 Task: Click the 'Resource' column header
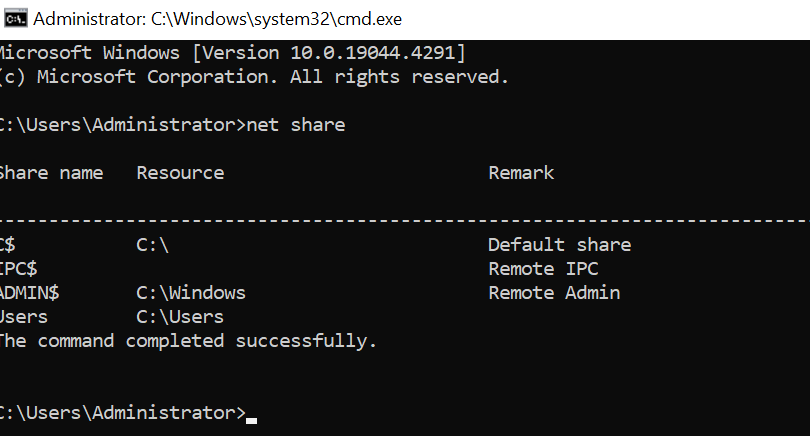180,173
